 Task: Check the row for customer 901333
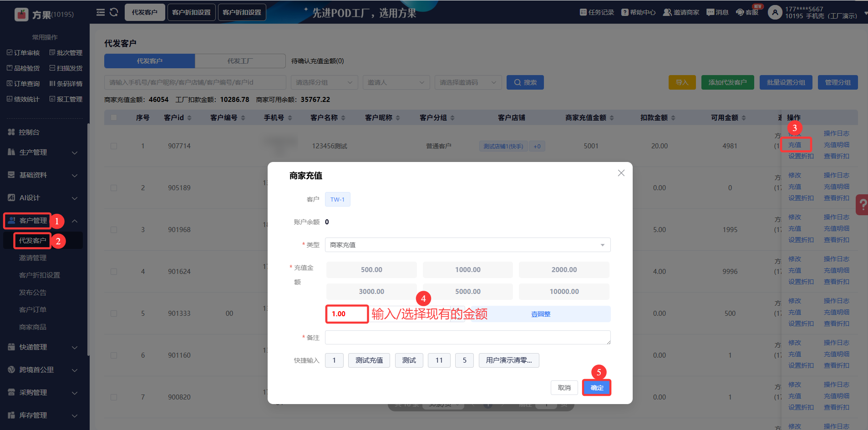(x=114, y=314)
